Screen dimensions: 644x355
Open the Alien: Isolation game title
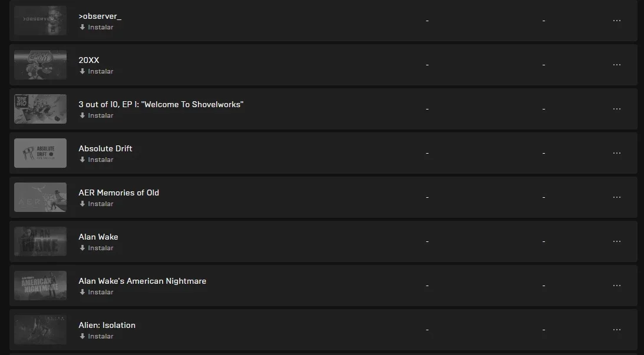[107, 325]
